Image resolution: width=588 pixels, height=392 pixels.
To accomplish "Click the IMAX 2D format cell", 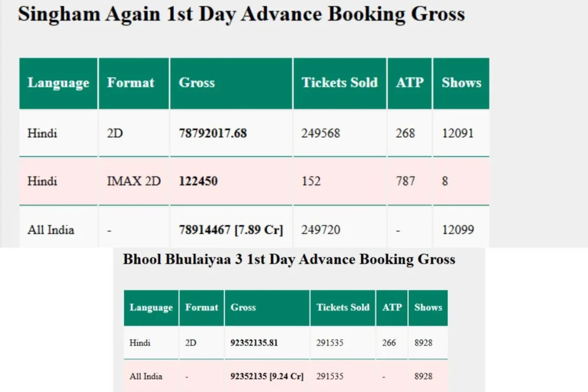I will (134, 181).
